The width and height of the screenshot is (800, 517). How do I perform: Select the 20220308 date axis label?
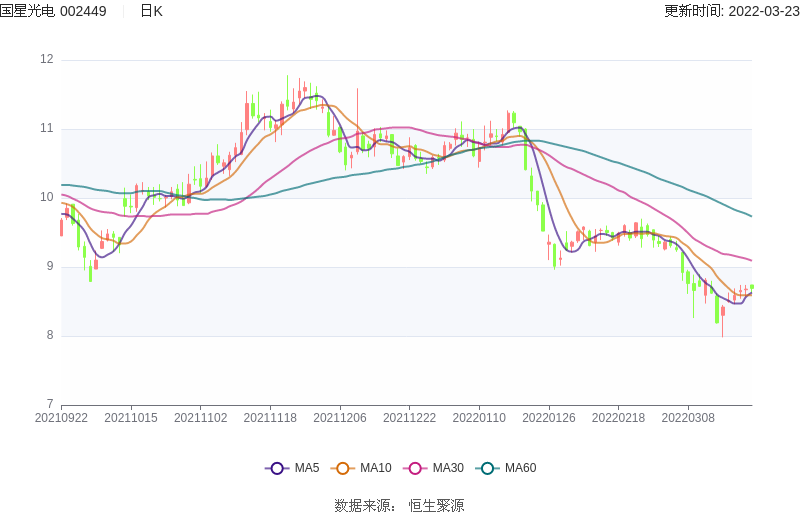pos(688,418)
